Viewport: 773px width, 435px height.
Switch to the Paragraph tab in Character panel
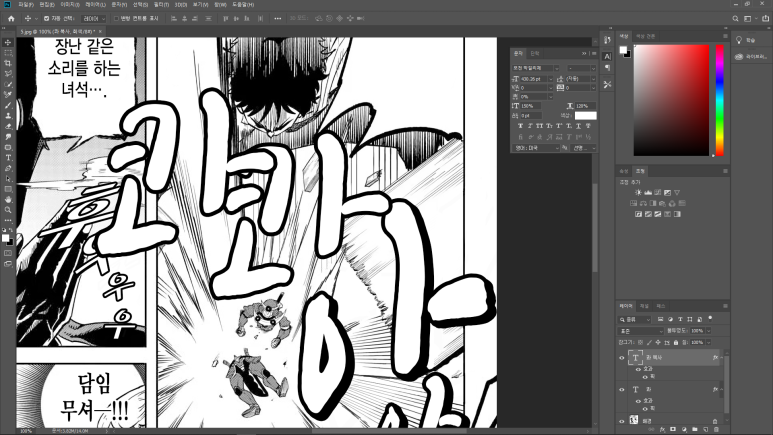[x=535, y=53]
